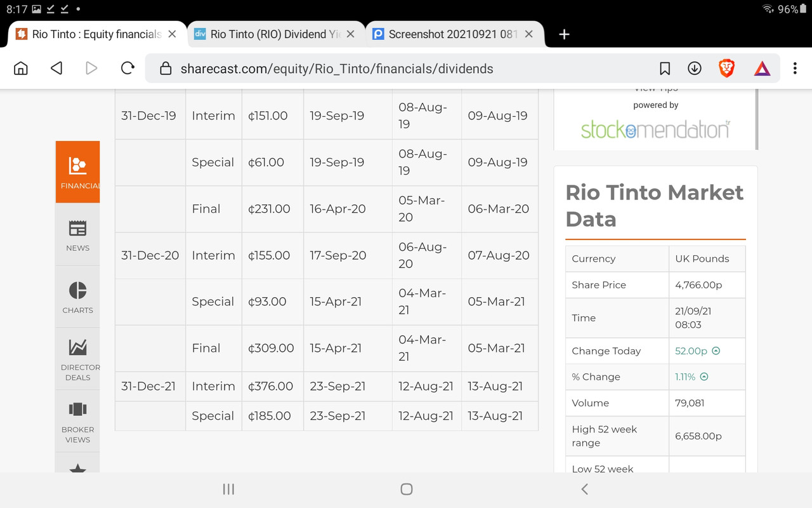Image resolution: width=812 pixels, height=508 pixels.
Task: Go back with the back arrow
Action: point(56,68)
